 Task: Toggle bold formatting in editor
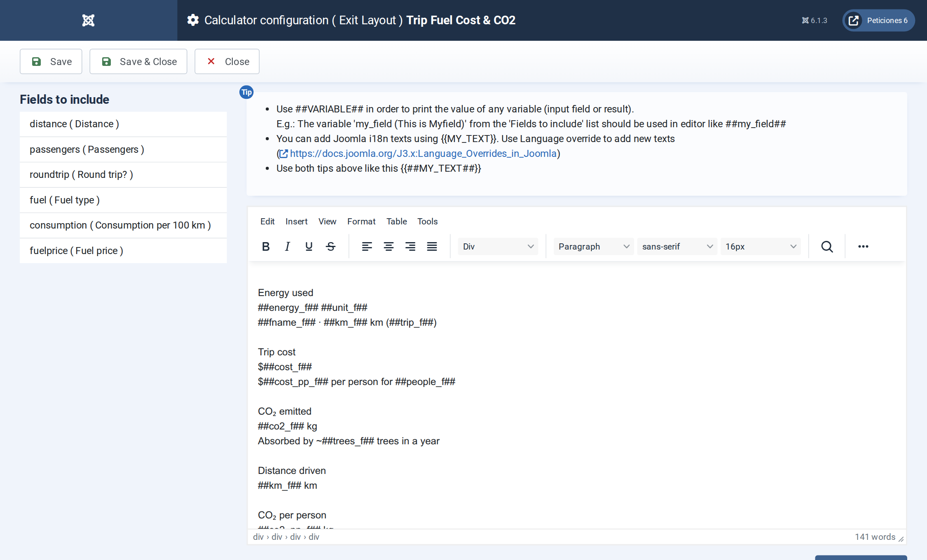pos(266,246)
